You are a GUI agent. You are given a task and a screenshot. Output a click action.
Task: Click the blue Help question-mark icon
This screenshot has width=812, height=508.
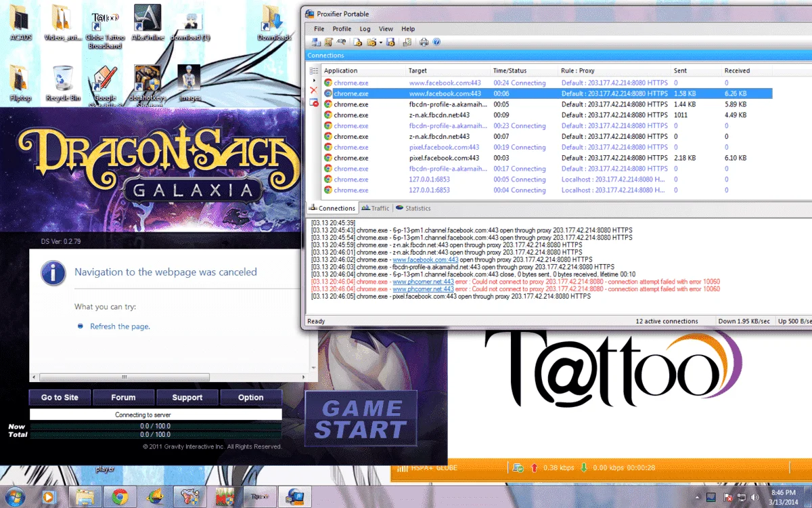coord(436,42)
